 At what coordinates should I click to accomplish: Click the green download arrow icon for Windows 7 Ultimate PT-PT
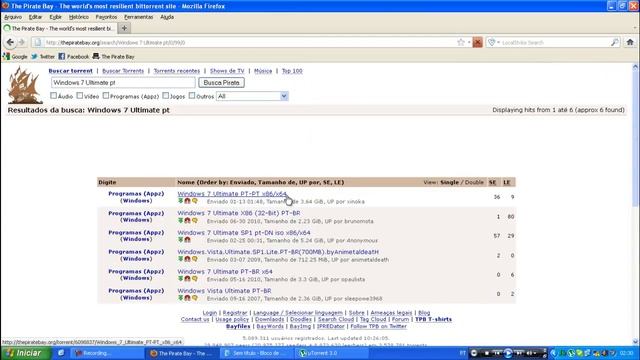pos(180,201)
